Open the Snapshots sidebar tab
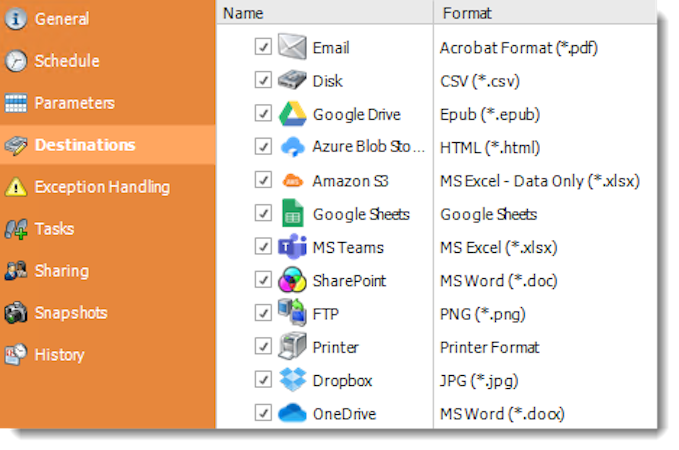Screen dimensions: 679x450 (x=70, y=313)
